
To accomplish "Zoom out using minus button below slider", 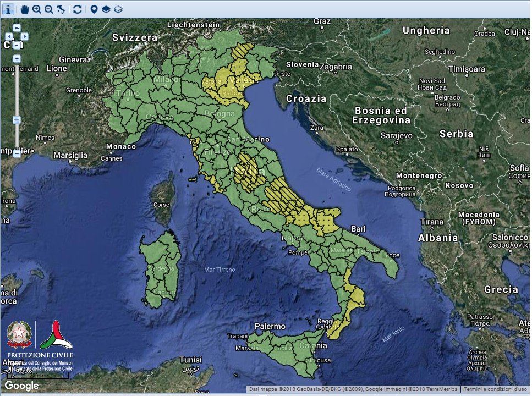I will coord(17,153).
